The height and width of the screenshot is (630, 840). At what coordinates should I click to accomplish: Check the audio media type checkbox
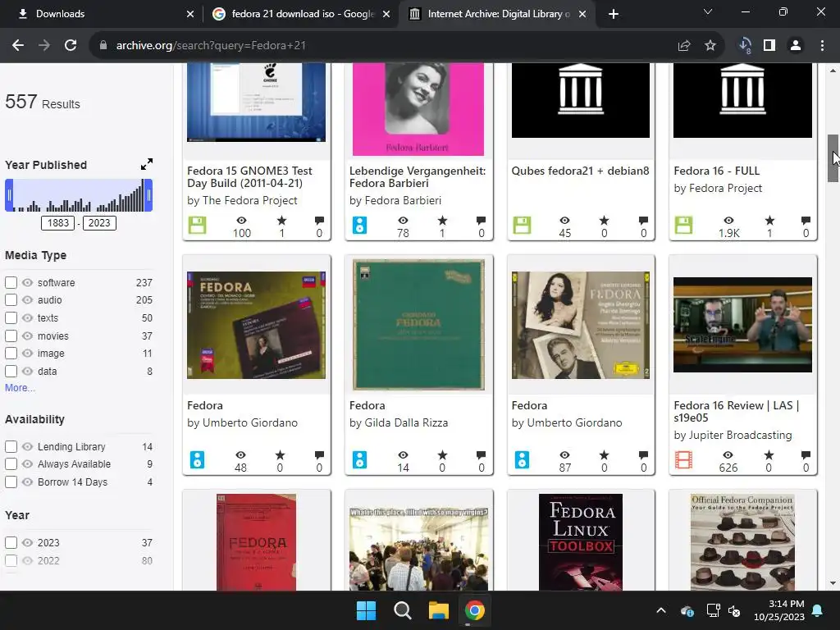pos(11,300)
